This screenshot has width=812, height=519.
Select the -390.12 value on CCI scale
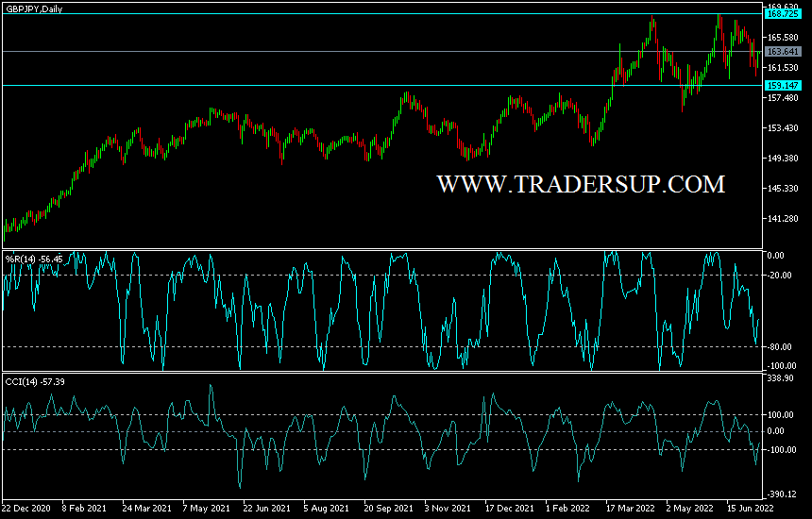782,494
